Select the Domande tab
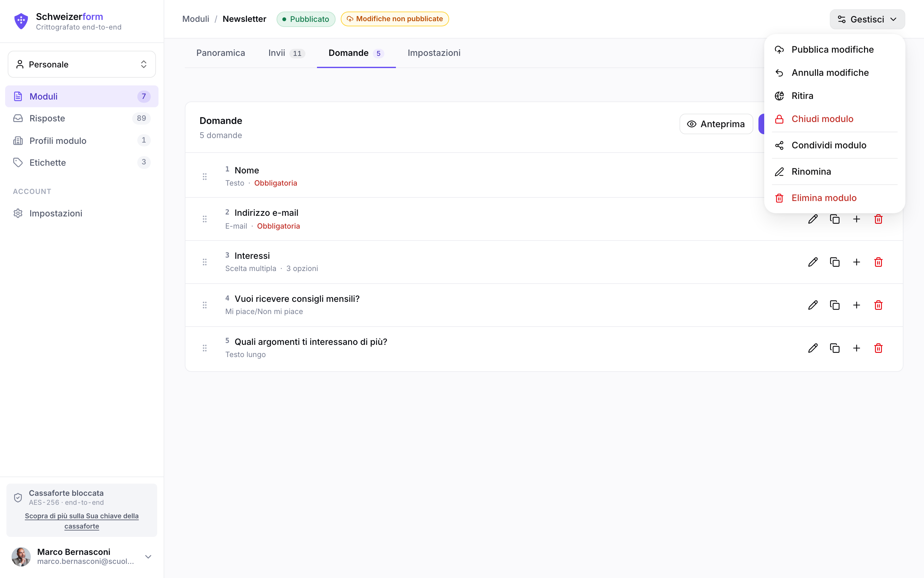The image size is (924, 578). [356, 53]
